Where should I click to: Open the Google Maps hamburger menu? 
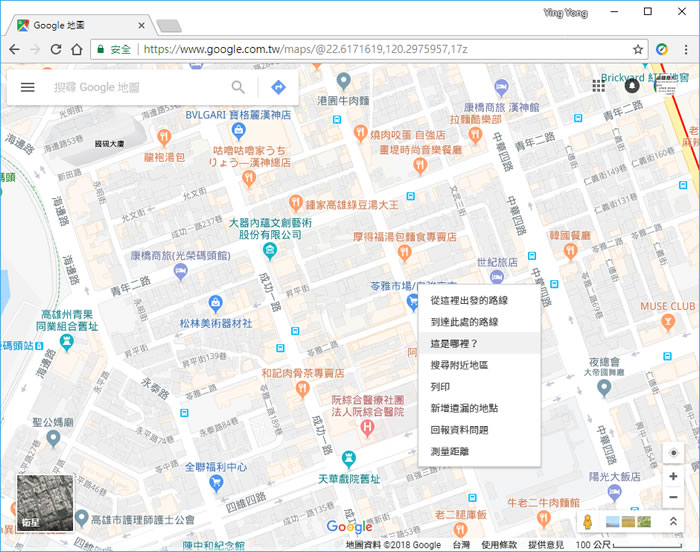(27, 88)
